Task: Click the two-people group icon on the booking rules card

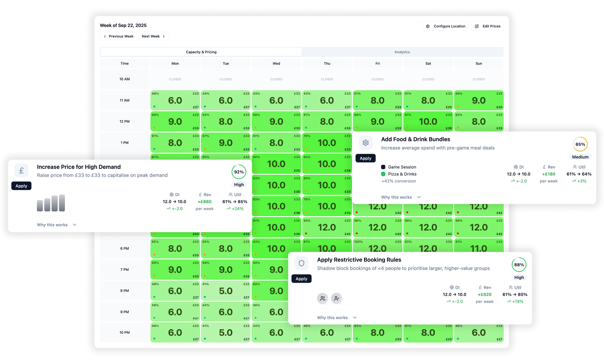Action: [x=323, y=298]
